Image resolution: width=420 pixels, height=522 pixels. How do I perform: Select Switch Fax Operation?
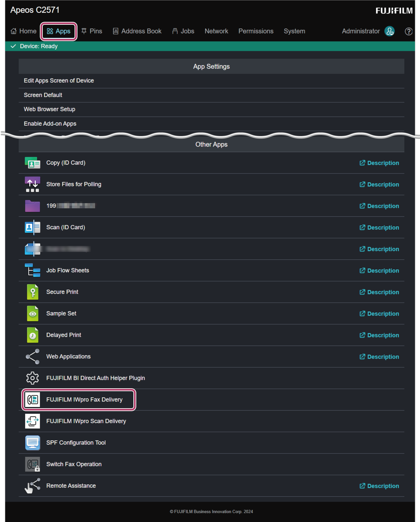click(x=74, y=464)
